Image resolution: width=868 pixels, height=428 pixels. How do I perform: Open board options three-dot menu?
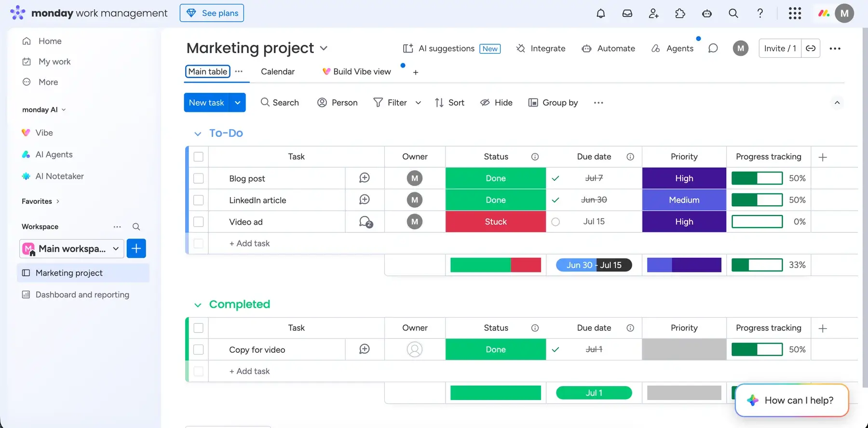click(835, 48)
